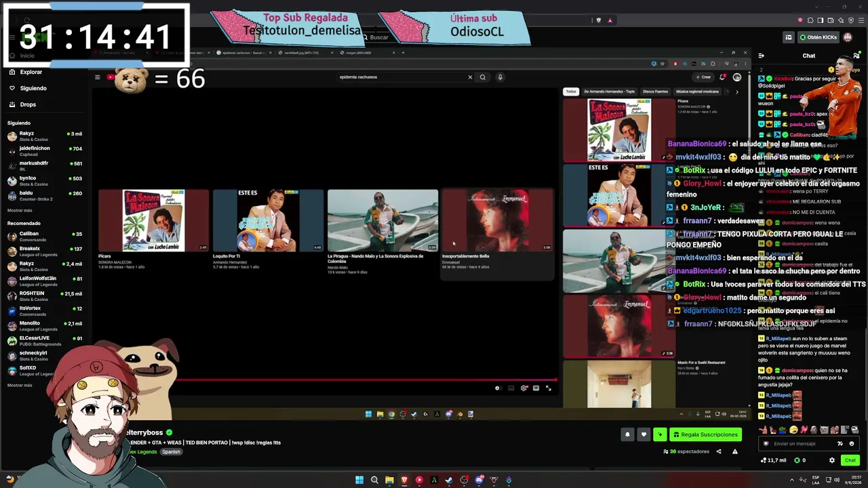This screenshot has width=868, height=488.
Task: Click the YouTube search magnifier button
Action: click(483, 77)
